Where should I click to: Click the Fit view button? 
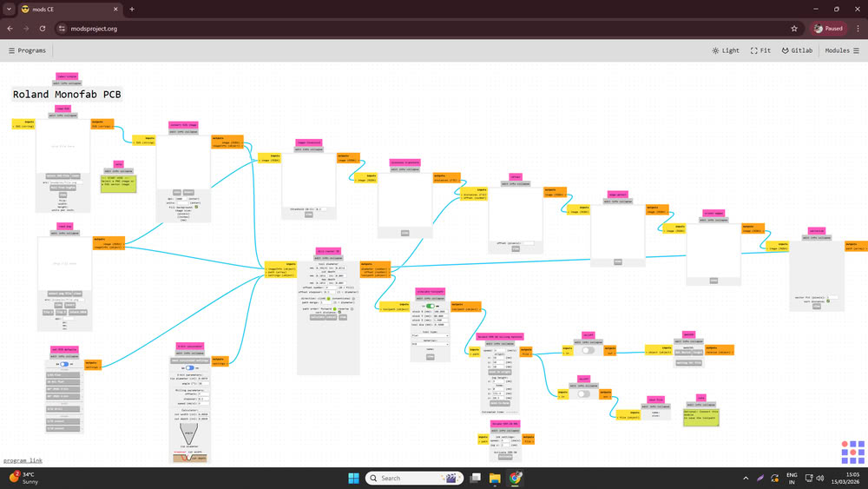click(760, 50)
